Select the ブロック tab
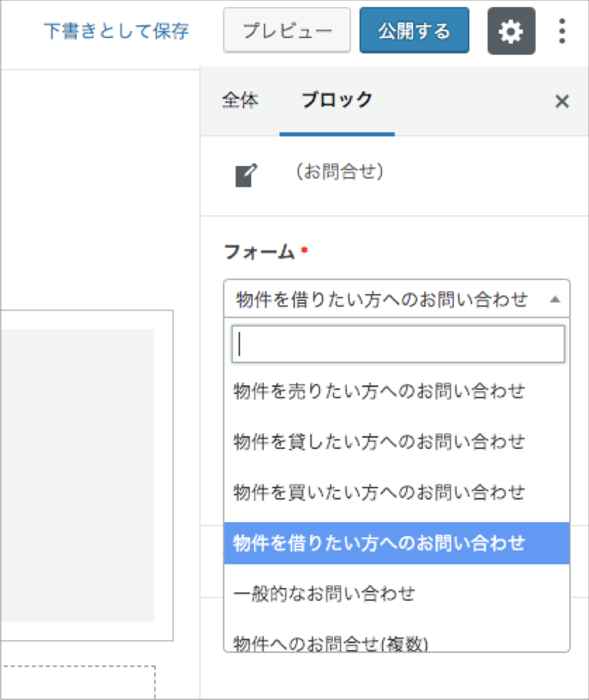The width and height of the screenshot is (589, 700). (337, 101)
